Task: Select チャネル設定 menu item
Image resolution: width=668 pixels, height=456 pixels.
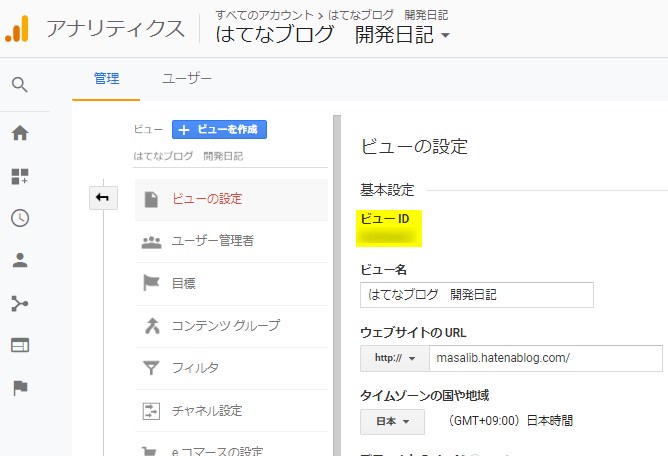Action: 231,411
